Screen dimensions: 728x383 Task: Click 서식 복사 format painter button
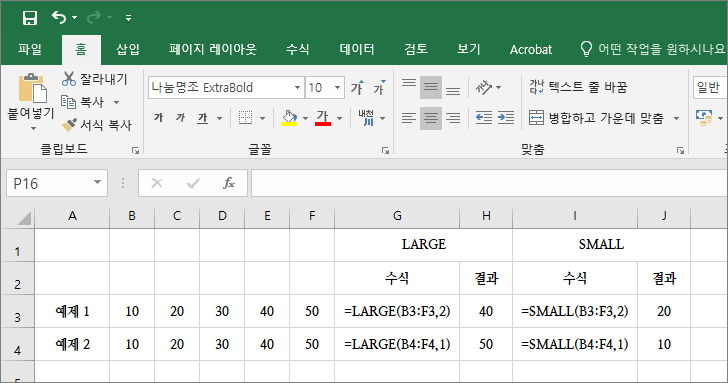point(97,124)
